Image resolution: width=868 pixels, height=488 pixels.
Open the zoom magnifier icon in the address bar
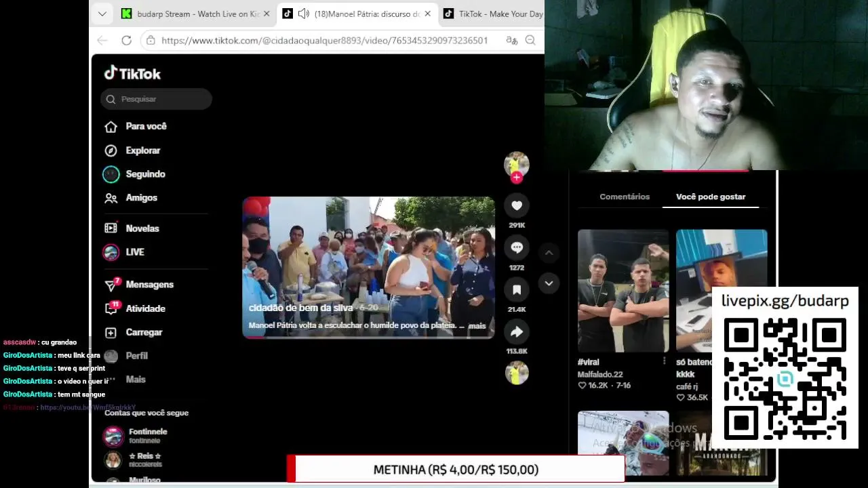[x=531, y=41]
